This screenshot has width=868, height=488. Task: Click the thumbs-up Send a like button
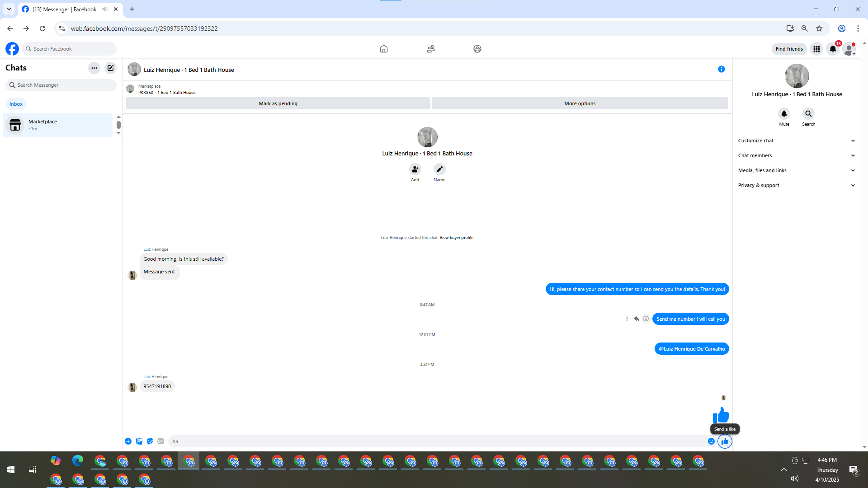click(724, 441)
